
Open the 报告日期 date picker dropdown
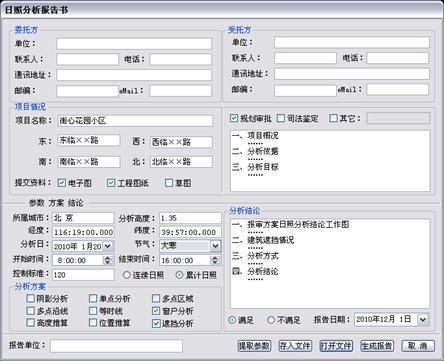(x=423, y=320)
